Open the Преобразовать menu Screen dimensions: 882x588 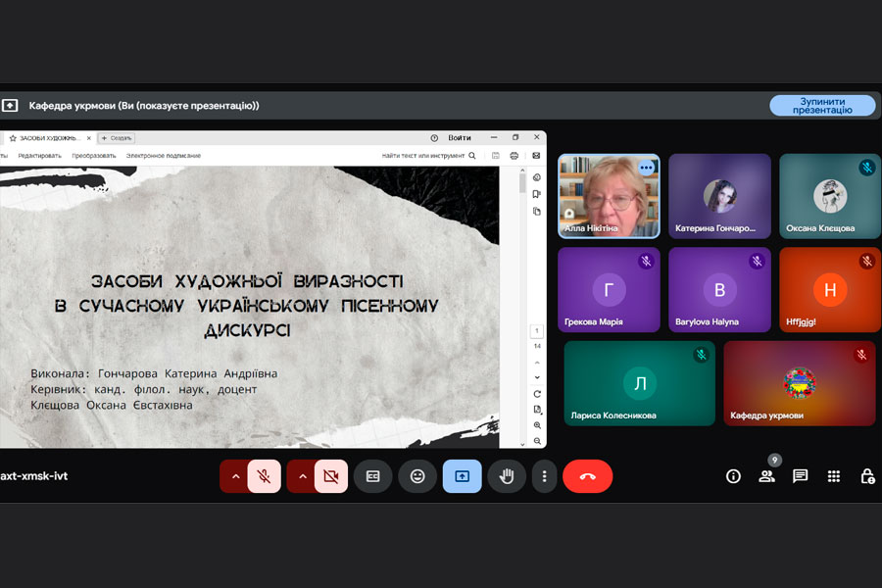tap(94, 156)
